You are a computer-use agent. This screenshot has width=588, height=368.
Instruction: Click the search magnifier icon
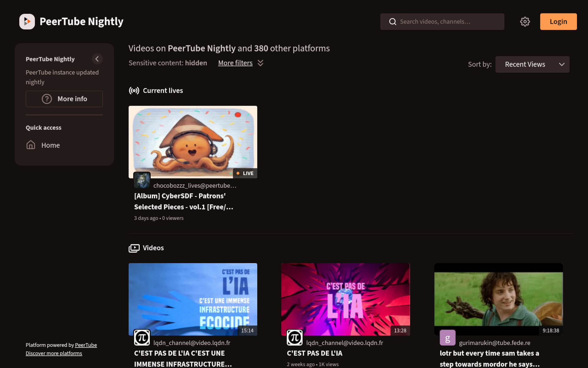pos(393,21)
